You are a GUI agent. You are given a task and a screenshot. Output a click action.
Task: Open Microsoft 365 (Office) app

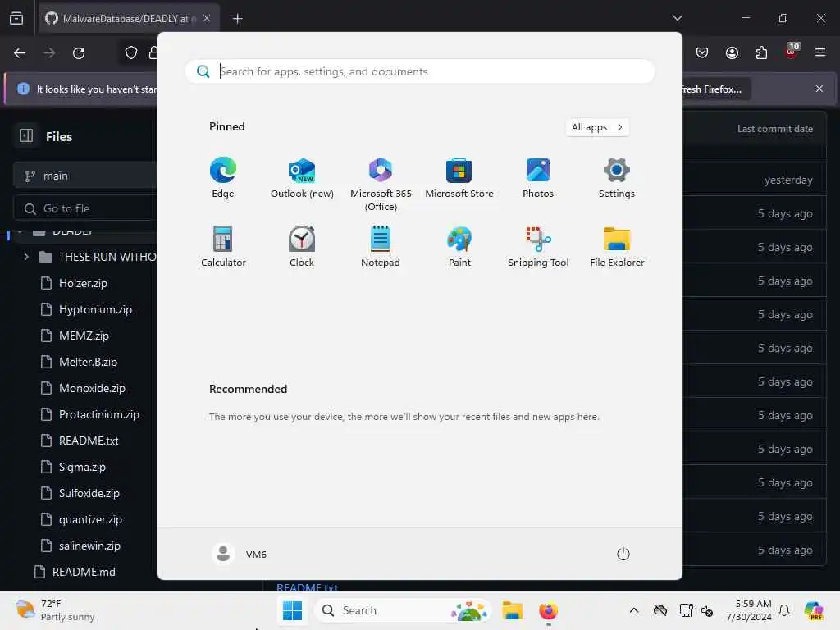[381, 185]
